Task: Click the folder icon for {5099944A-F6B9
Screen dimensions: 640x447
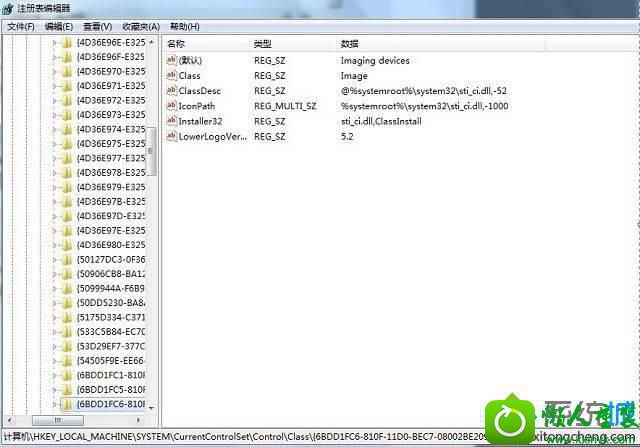Action: click(67, 289)
